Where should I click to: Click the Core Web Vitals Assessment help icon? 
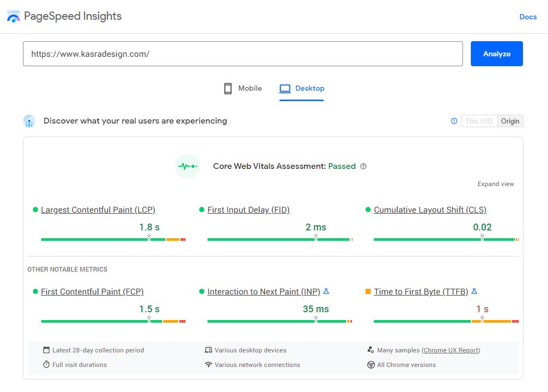pyautogui.click(x=363, y=166)
